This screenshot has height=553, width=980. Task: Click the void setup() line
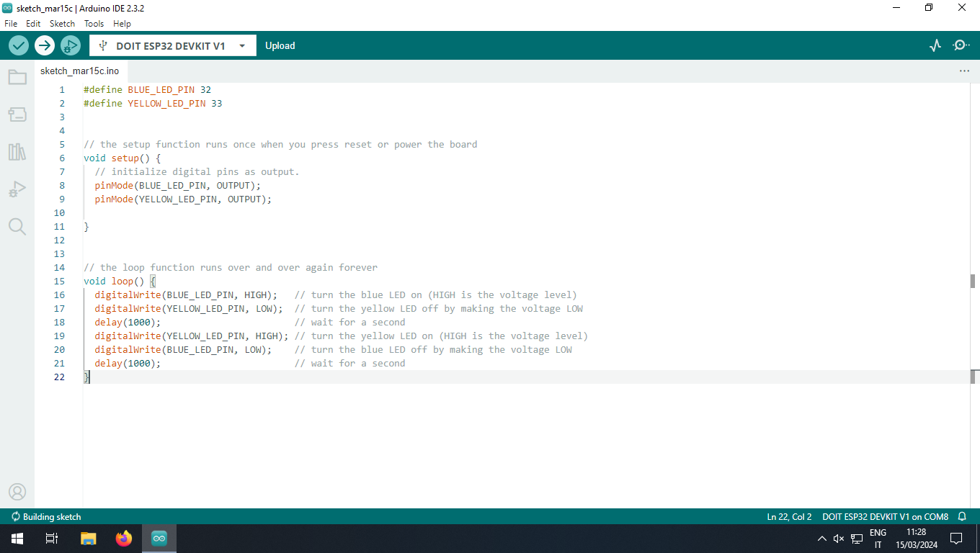pos(122,158)
